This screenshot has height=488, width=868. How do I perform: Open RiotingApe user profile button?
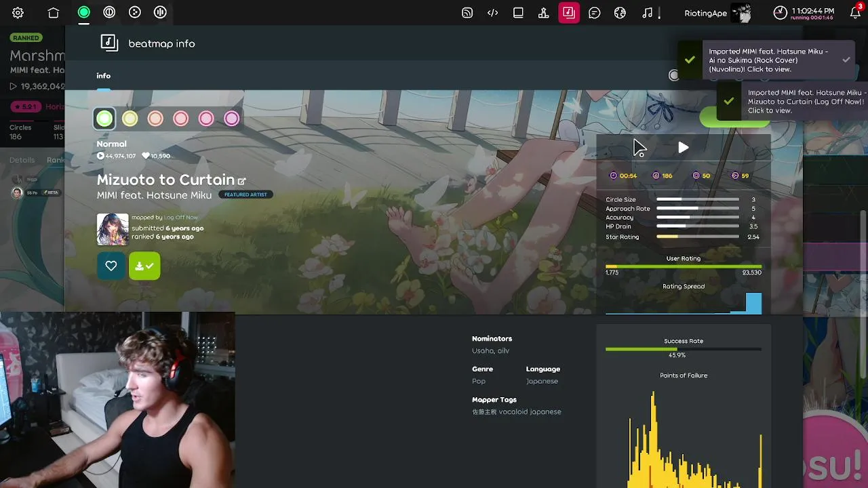(718, 12)
